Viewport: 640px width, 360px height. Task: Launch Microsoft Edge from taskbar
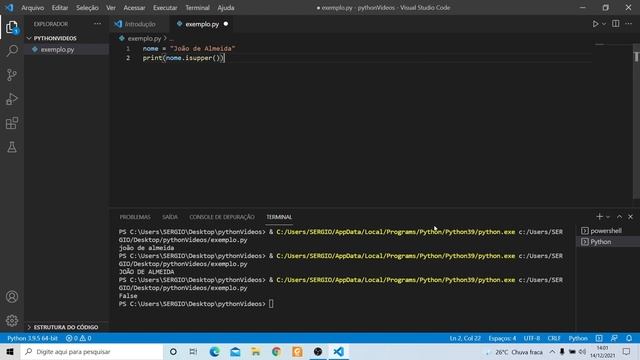click(214, 352)
